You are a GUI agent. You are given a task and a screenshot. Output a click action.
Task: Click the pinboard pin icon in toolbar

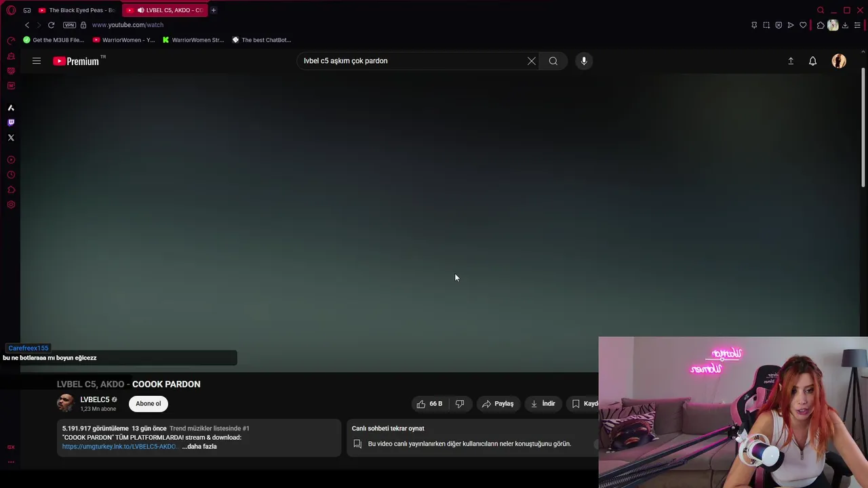[x=754, y=25]
